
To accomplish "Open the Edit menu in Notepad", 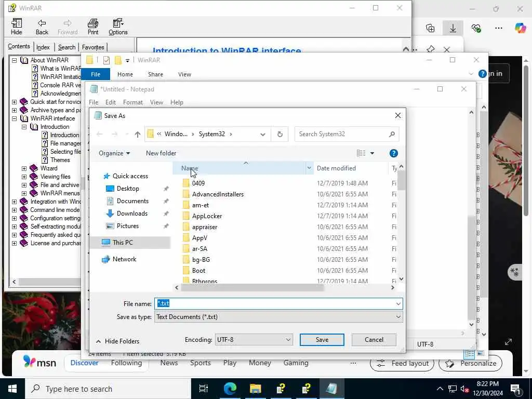I will click(x=110, y=102).
